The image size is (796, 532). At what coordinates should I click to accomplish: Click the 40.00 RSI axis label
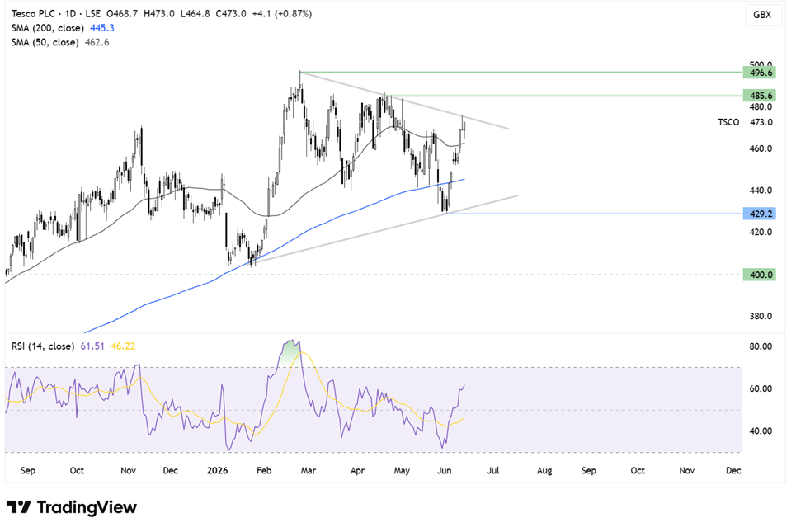[x=761, y=431]
